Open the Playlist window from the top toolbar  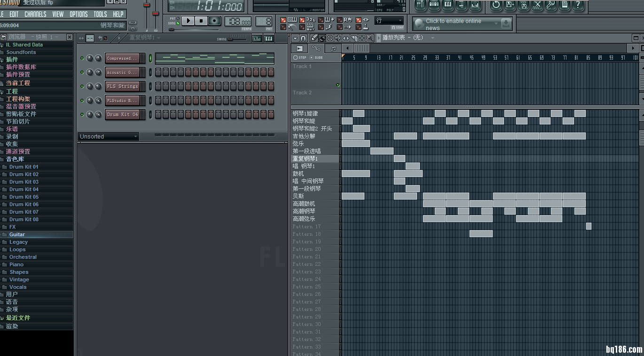(420, 5)
